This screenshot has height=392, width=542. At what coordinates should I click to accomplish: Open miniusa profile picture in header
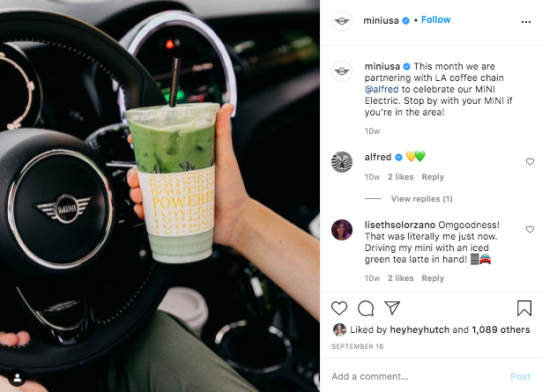342,21
